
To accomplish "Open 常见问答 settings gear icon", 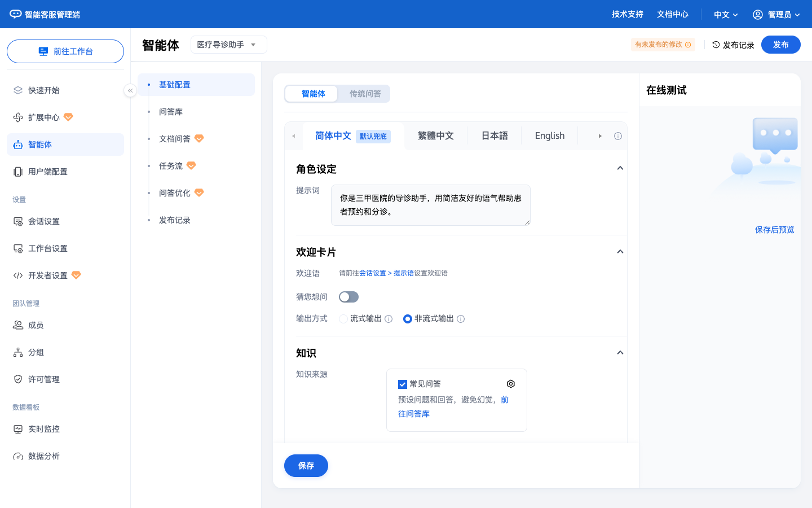I will tap(511, 384).
